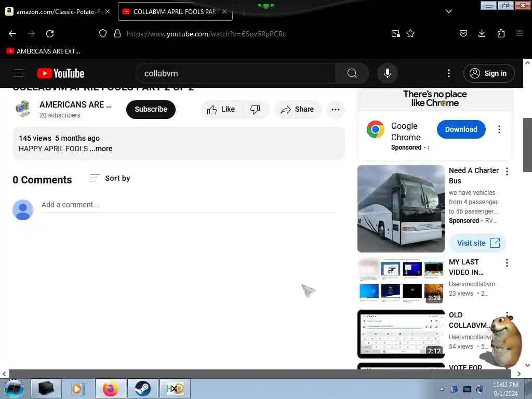Open Sort by comments dropdown
Screen dimensions: 532x399
(110, 178)
